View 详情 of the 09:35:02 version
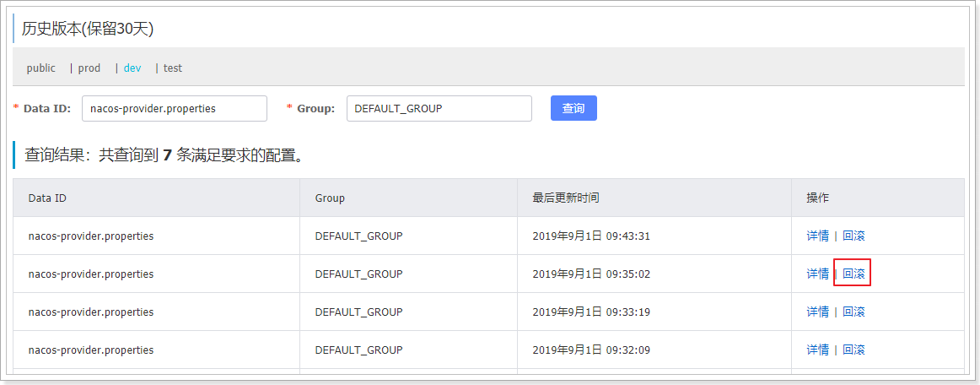Viewport: 980px width, 385px height. (x=817, y=274)
